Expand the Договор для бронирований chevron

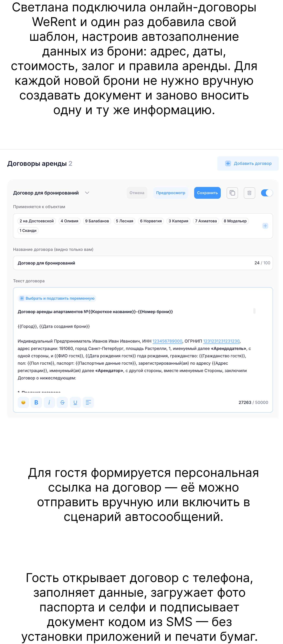coord(87,193)
